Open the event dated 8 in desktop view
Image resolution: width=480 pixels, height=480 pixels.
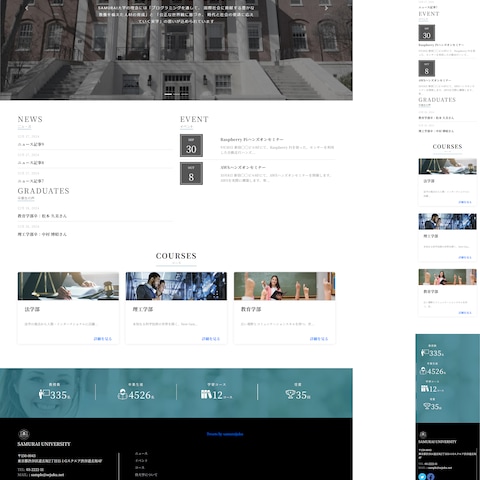[x=191, y=173]
